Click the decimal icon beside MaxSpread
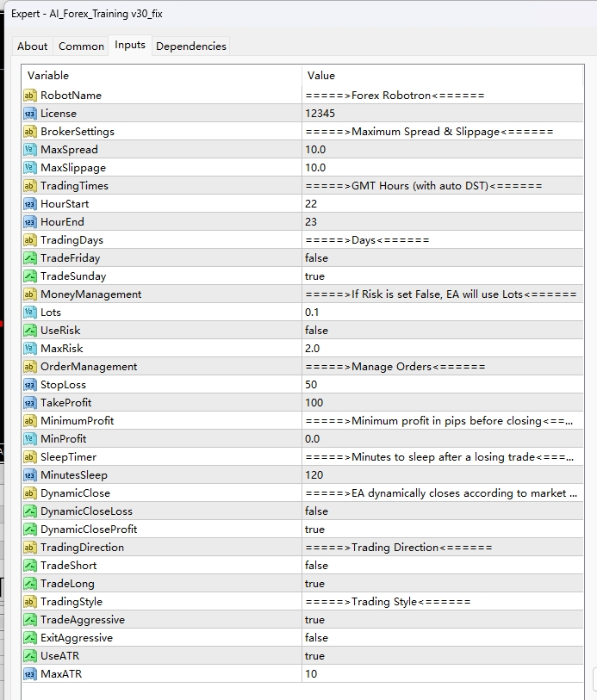Image resolution: width=597 pixels, height=700 pixels. point(30,150)
